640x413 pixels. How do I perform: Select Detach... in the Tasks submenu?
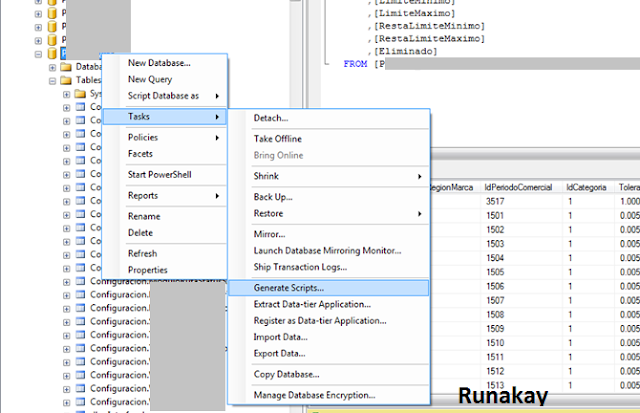click(x=271, y=118)
